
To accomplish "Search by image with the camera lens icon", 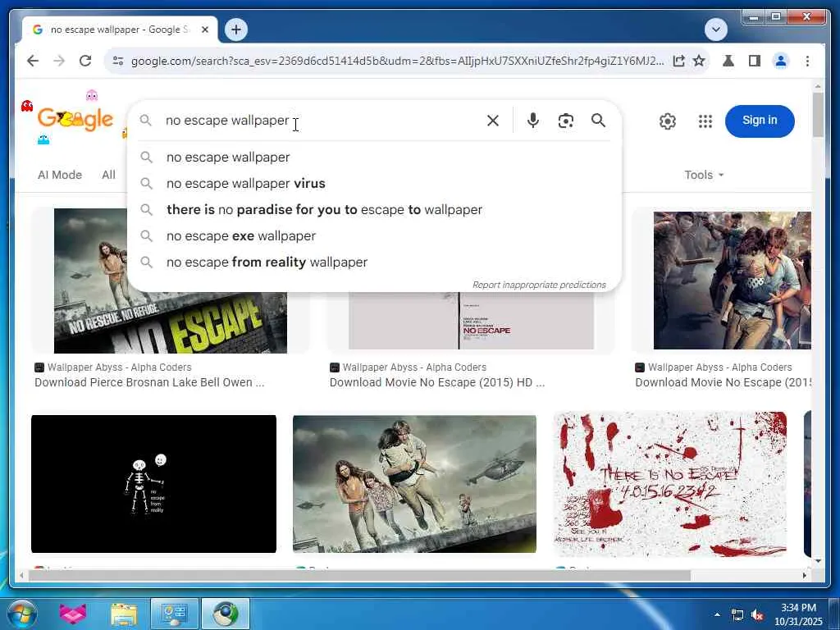I will [x=566, y=121].
